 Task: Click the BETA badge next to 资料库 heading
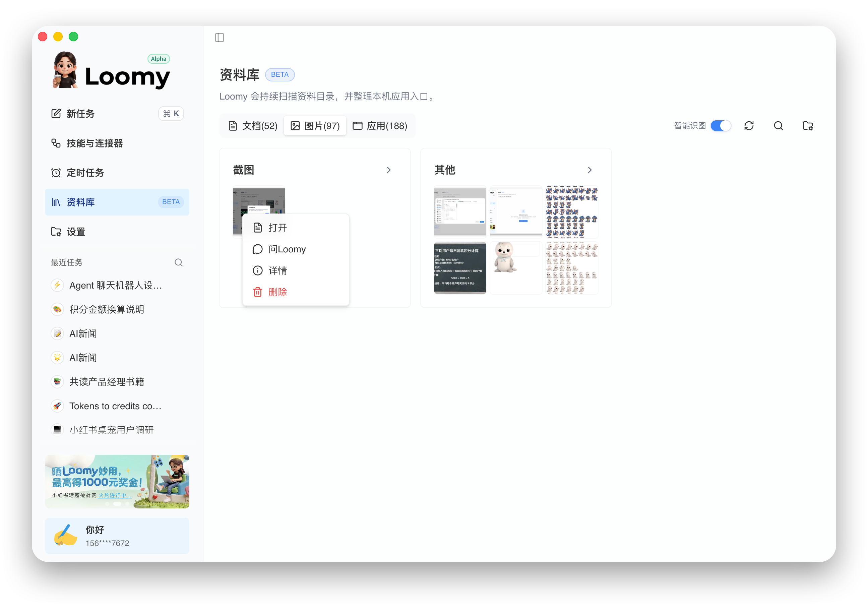click(280, 74)
